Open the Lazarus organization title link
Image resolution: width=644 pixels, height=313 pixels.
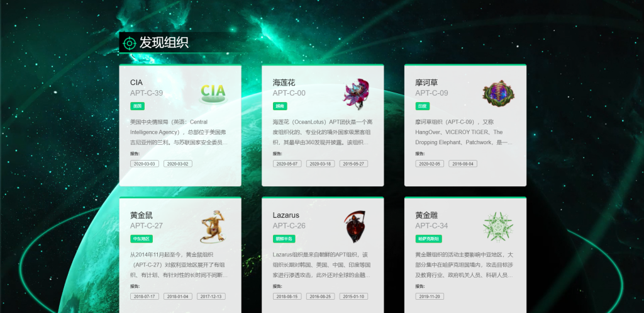[x=286, y=215]
